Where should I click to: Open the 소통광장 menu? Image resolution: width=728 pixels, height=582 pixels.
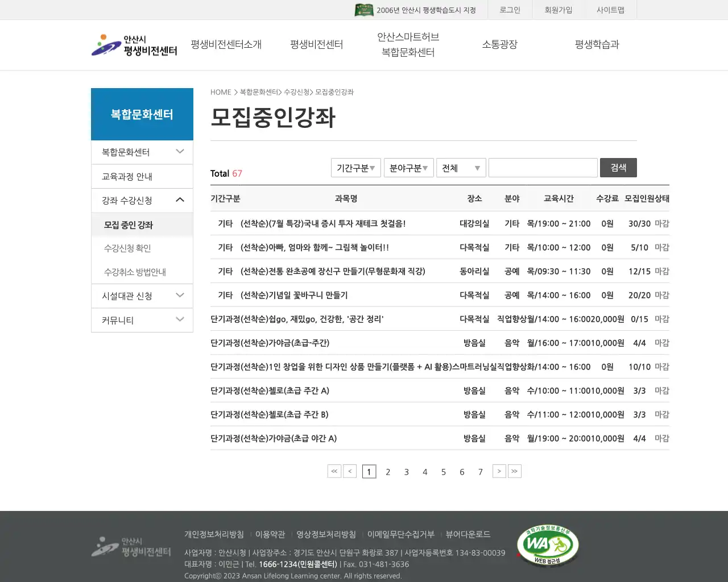(500, 44)
